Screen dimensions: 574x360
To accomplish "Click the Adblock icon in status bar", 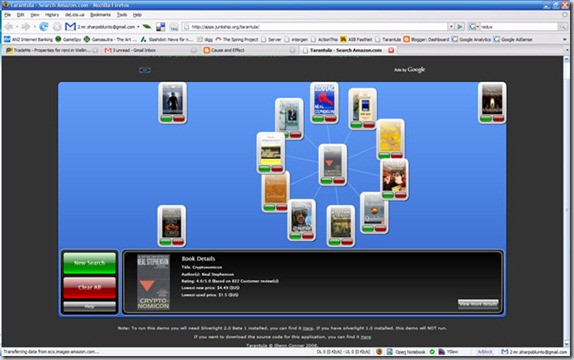I will tap(485, 352).
